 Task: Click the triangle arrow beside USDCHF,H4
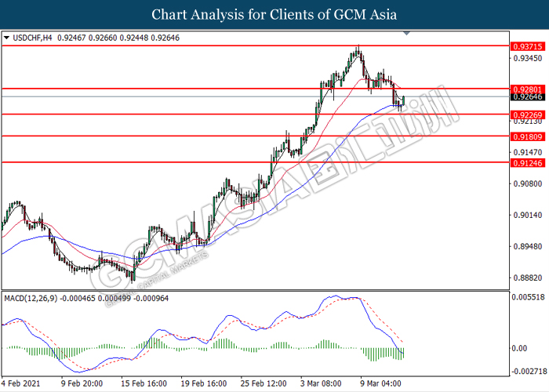pos(7,37)
